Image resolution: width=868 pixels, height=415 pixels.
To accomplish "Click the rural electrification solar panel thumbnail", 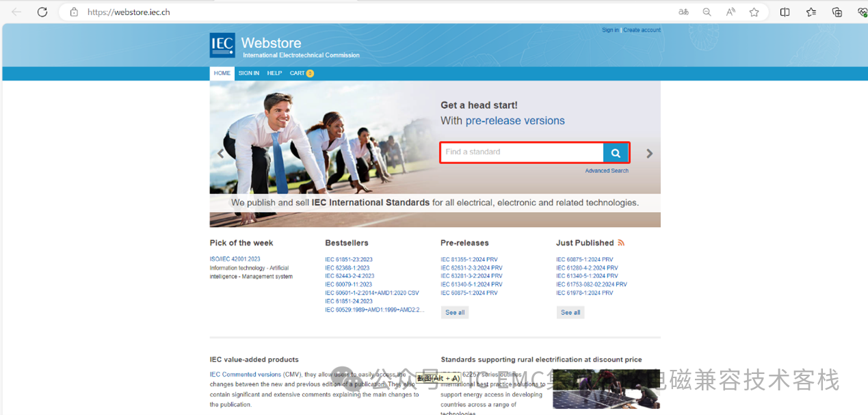I will 606,389.
